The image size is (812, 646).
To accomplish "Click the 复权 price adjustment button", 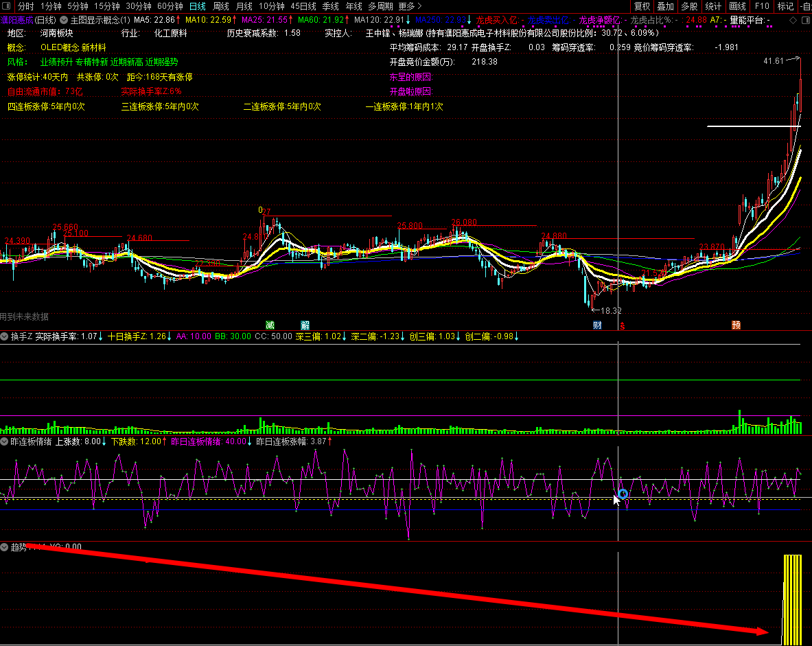I will [642, 6].
